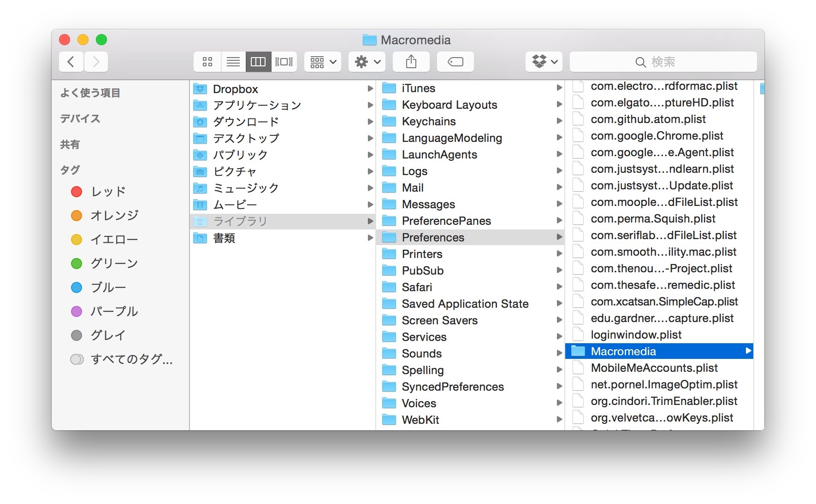Open the ピクチャ folder
816x504 pixels.
[283, 172]
